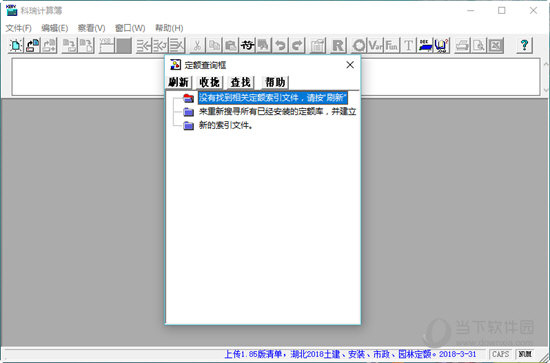This screenshot has width=550, height=363.
Task: Click the CAPS indicator in status bar
Action: [501, 354]
